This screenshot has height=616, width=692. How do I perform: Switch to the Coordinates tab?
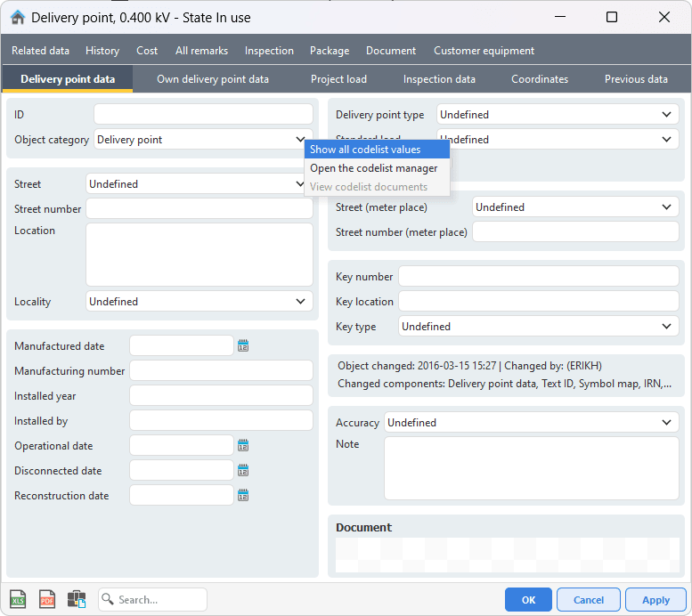pyautogui.click(x=539, y=79)
